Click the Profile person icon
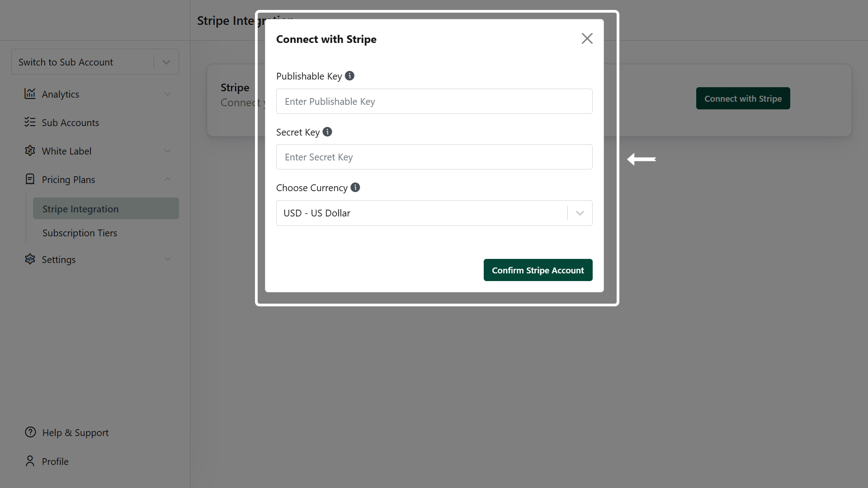The width and height of the screenshot is (868, 488). point(30,461)
